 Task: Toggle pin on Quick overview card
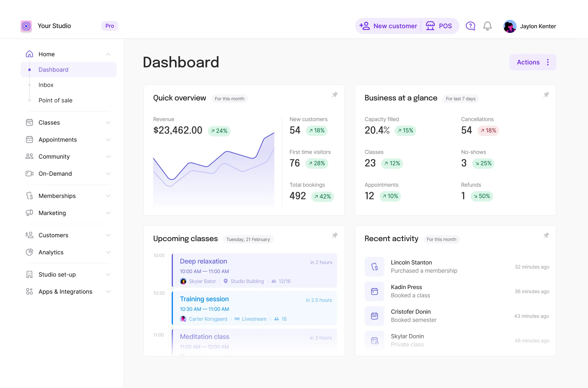click(x=335, y=95)
